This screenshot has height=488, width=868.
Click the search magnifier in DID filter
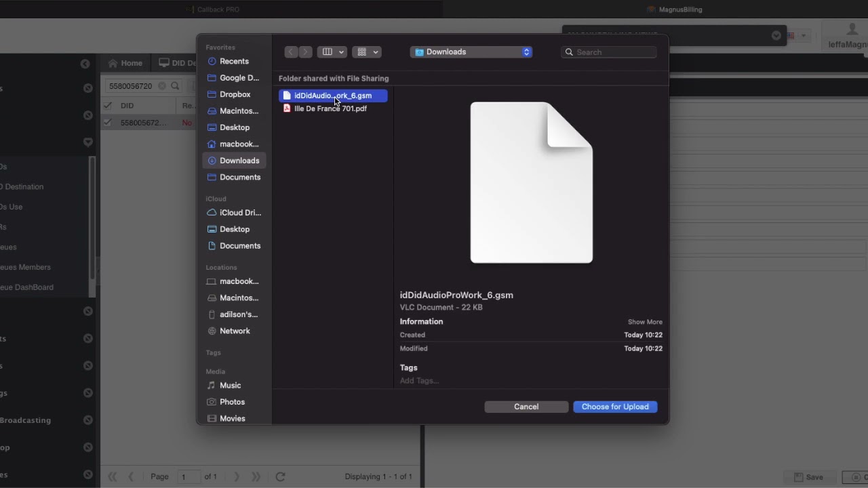click(175, 86)
